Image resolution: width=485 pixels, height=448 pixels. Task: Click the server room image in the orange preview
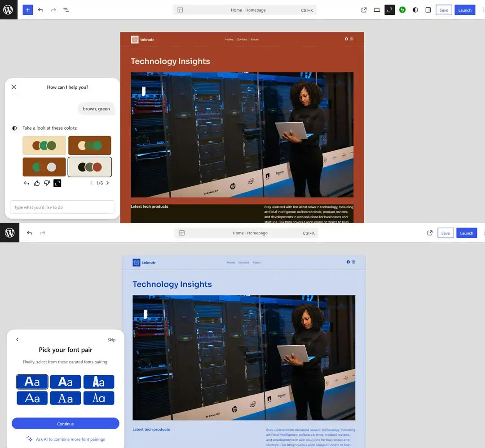coord(242,135)
